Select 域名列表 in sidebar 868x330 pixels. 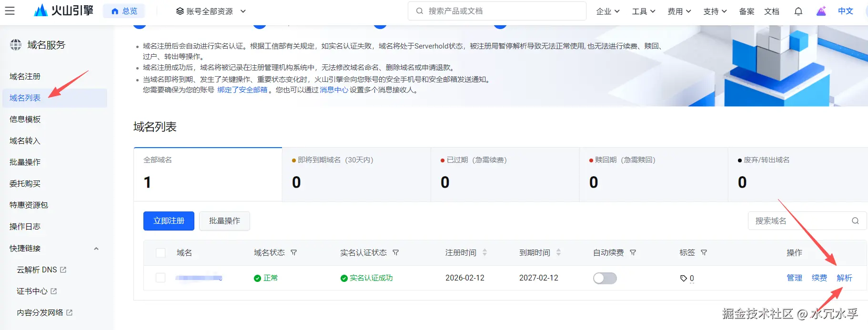click(55, 98)
